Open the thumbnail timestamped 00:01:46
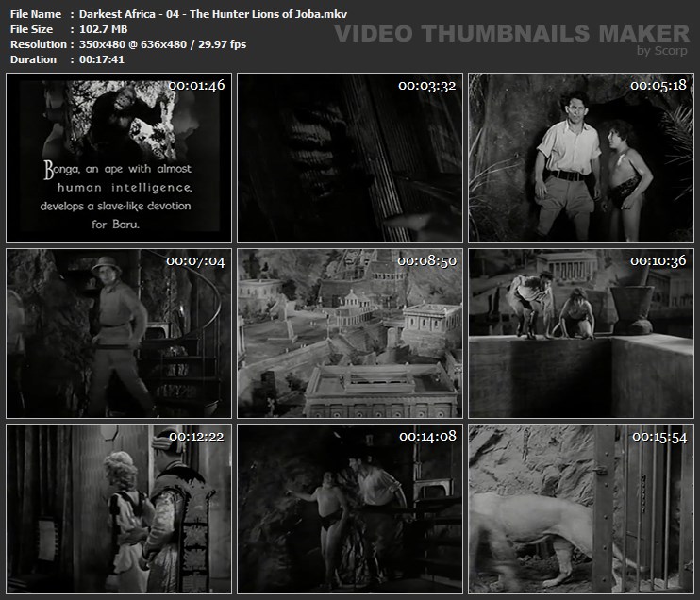Screen dimensions: 700x600 point(119,158)
